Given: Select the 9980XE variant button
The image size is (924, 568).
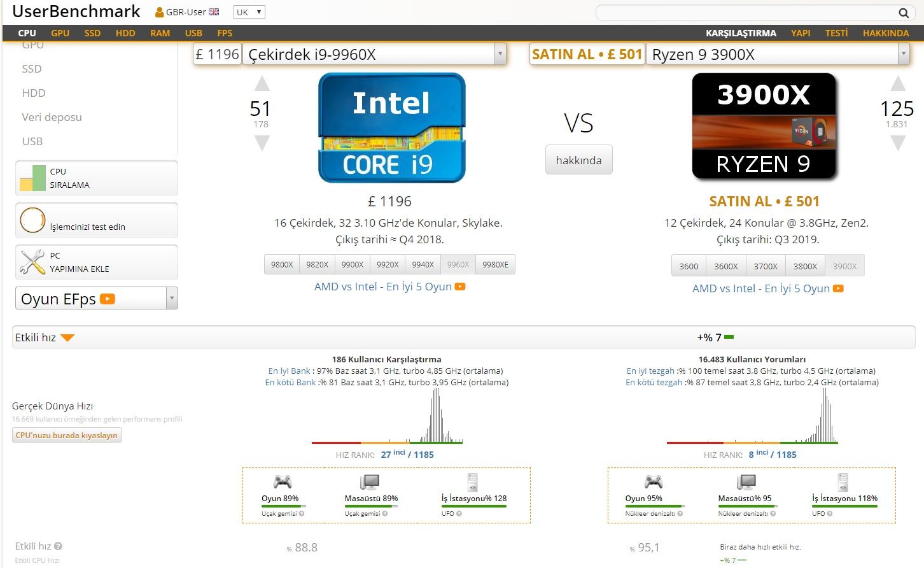Looking at the screenshot, I should [x=495, y=264].
